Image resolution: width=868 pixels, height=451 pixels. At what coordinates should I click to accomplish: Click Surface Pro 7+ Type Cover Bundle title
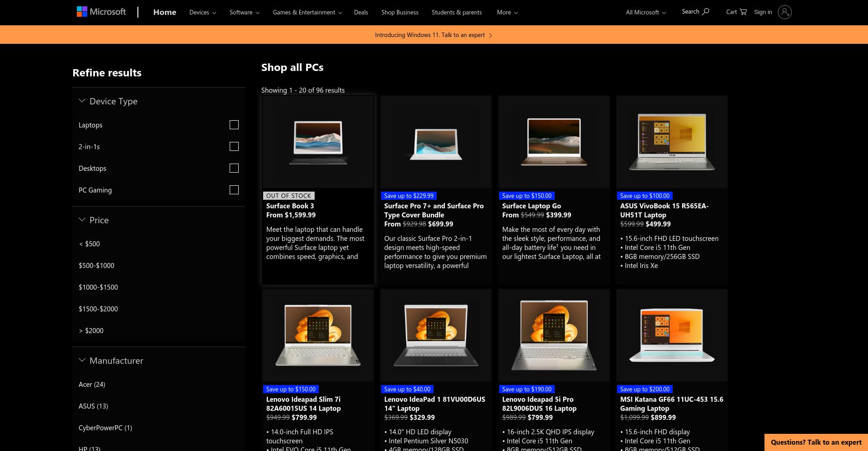[x=434, y=211]
